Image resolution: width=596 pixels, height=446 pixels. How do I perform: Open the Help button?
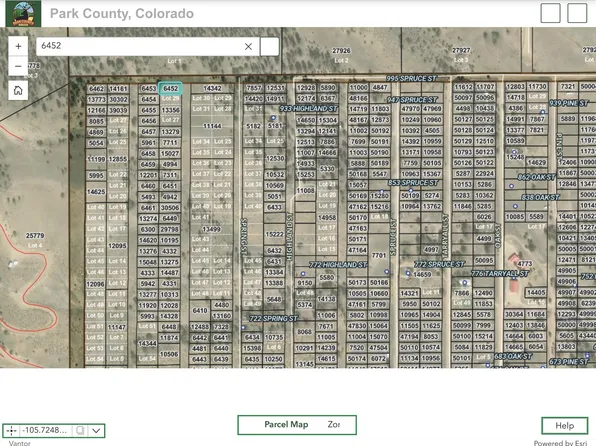click(564, 425)
